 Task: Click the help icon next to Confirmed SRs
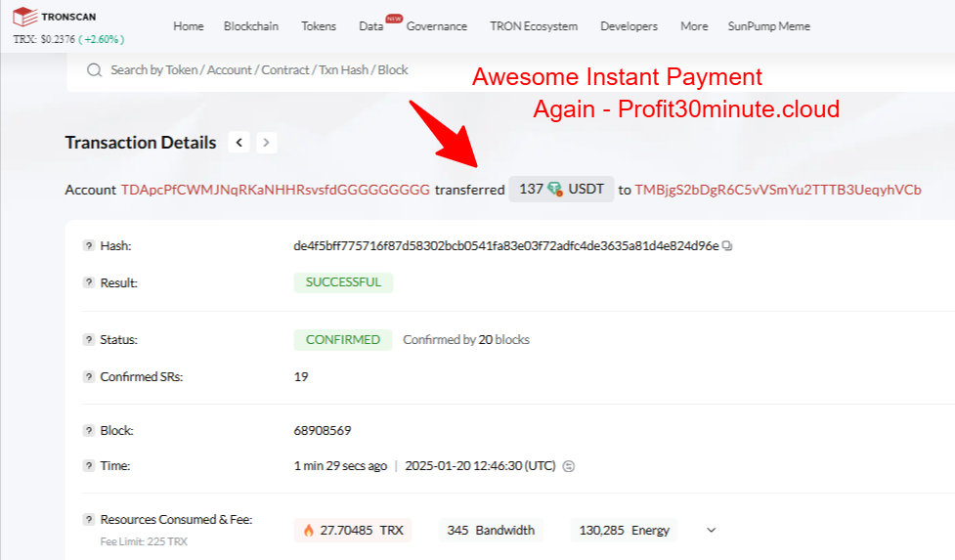click(89, 377)
